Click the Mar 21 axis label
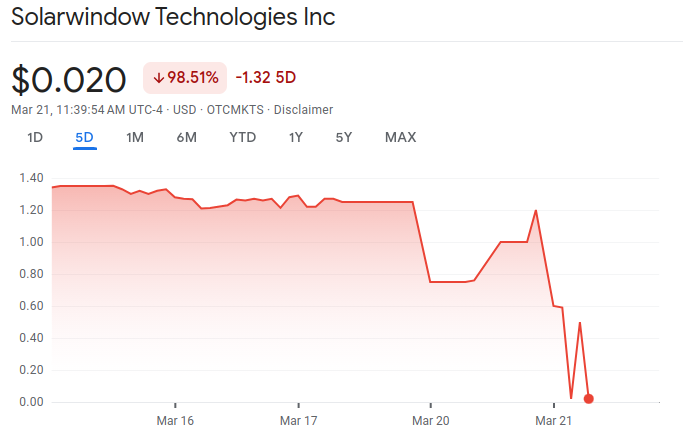 pos(554,420)
